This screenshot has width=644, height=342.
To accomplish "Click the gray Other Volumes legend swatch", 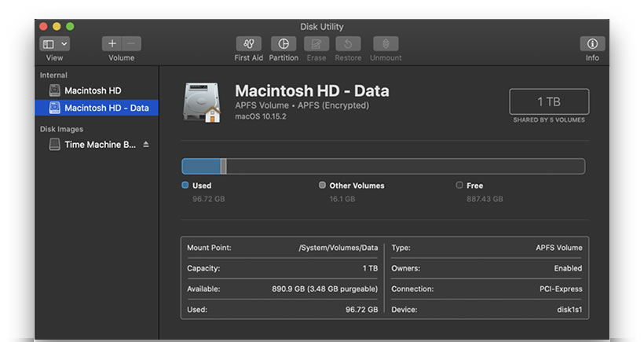I will pos(323,185).
